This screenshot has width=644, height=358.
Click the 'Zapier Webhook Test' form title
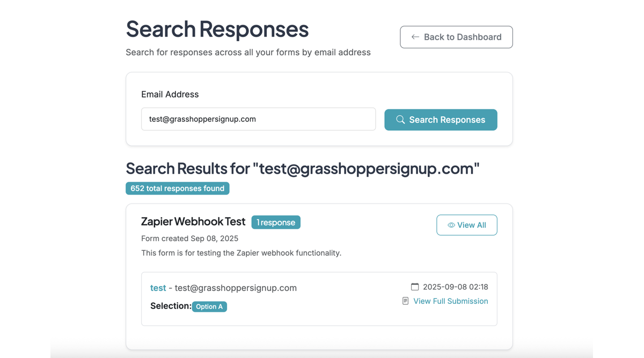[193, 221]
